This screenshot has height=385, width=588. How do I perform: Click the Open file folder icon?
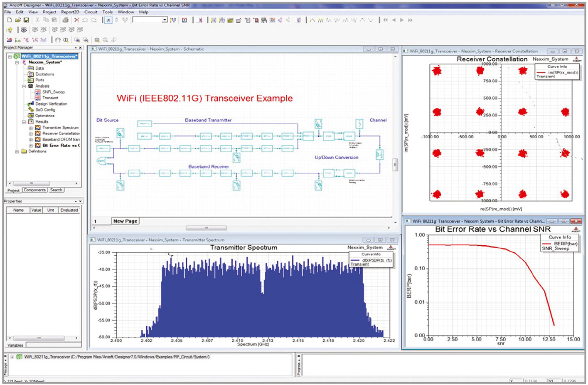[18, 20]
